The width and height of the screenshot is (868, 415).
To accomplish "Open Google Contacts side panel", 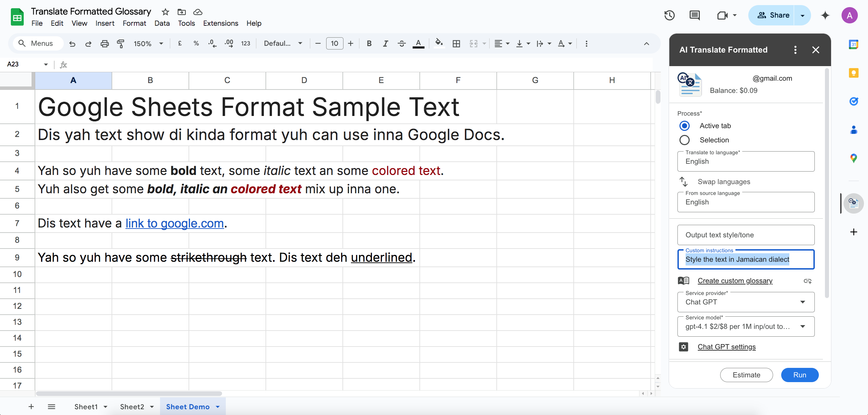I will (853, 130).
